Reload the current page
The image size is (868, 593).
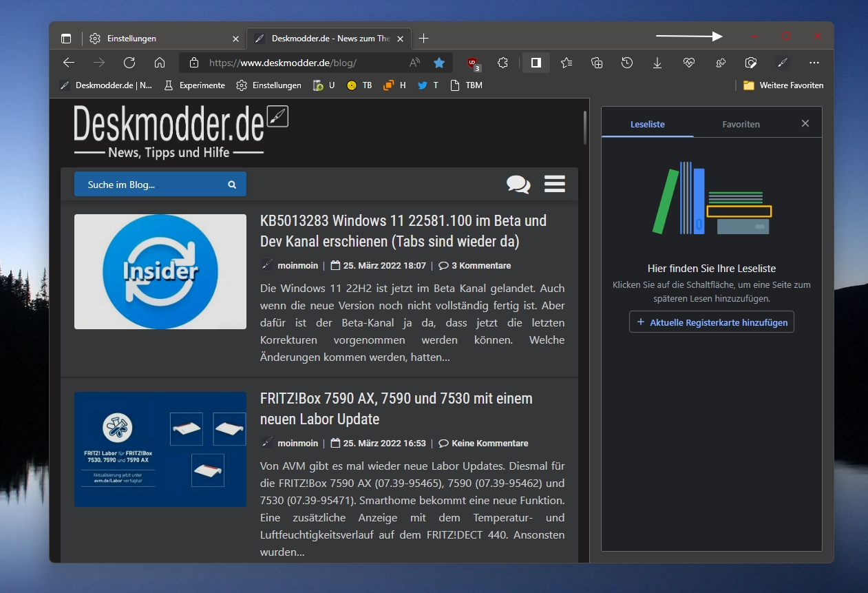tap(129, 63)
